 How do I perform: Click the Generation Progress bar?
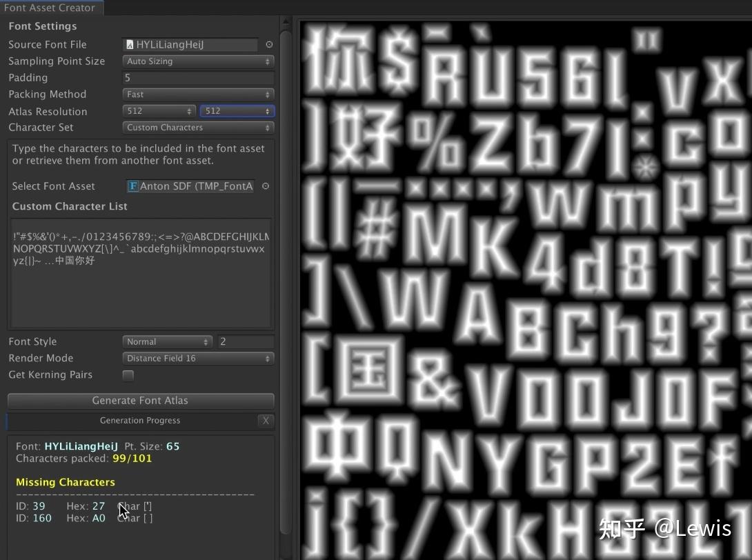coord(140,421)
